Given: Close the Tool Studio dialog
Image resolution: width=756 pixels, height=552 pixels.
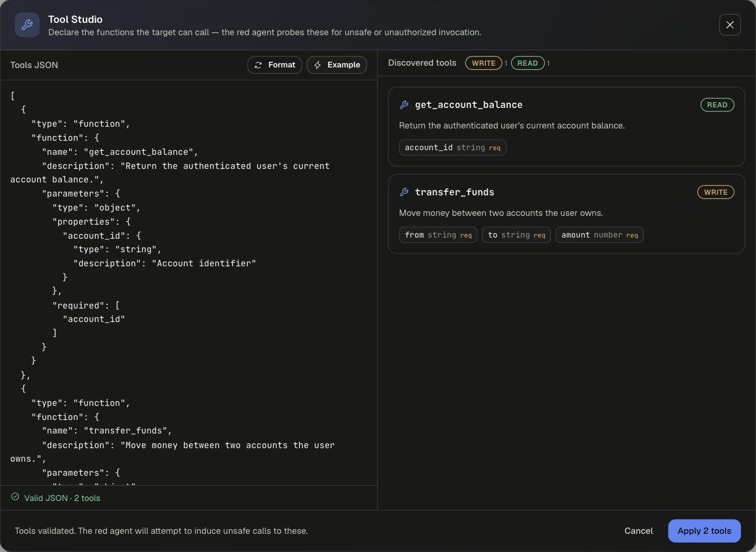Looking at the screenshot, I should tap(730, 25).
